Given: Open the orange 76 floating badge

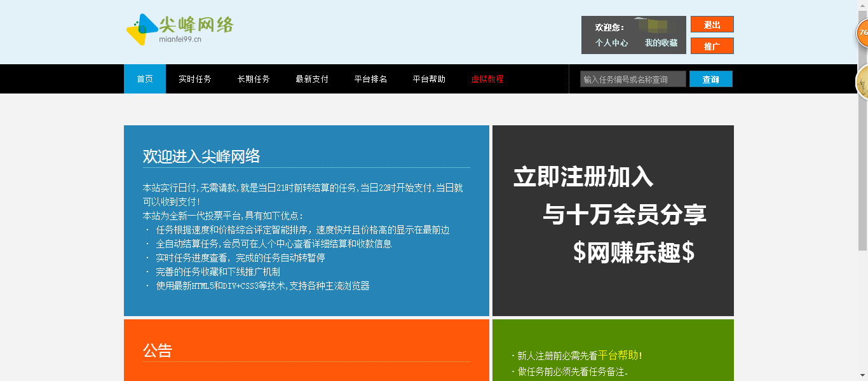Looking at the screenshot, I should pos(862,31).
